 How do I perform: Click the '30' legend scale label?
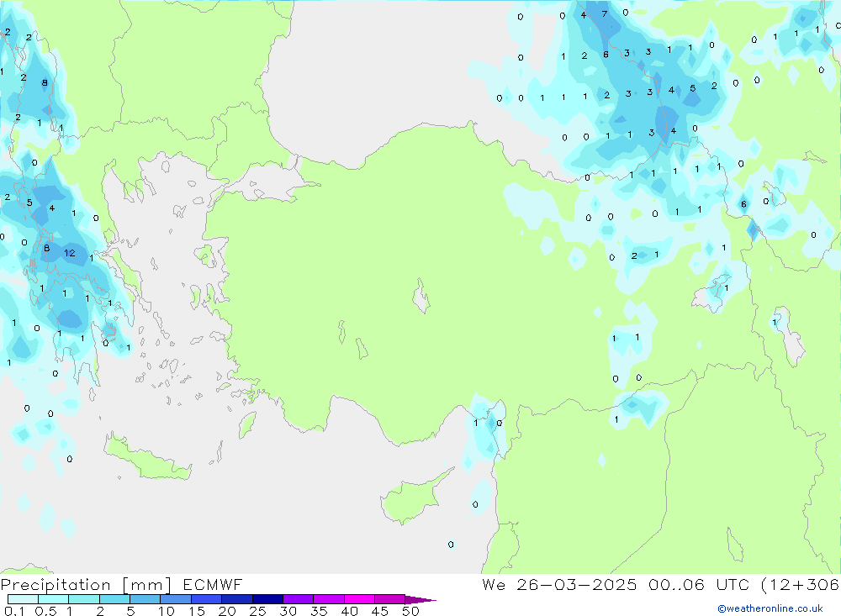click(288, 611)
